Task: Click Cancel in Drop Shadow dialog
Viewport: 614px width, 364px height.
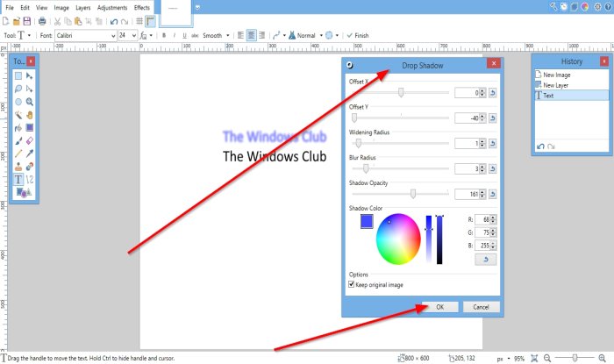Action: pyautogui.click(x=481, y=307)
